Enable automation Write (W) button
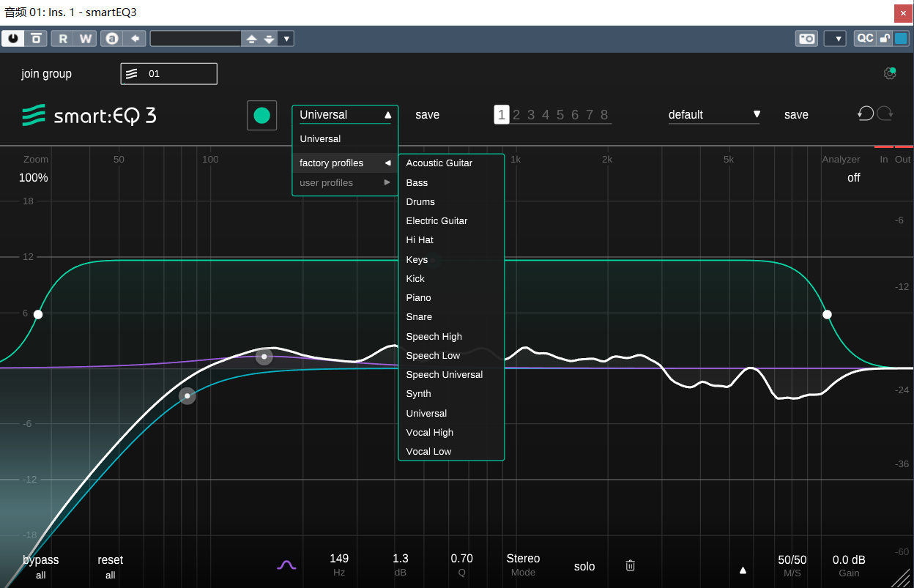Screen dimensions: 914x588 coord(86,39)
